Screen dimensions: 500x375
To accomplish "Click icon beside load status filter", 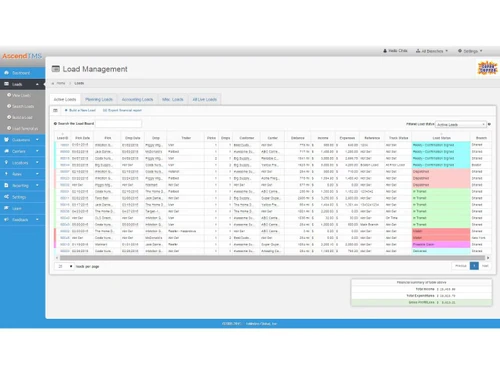I will [x=489, y=124].
